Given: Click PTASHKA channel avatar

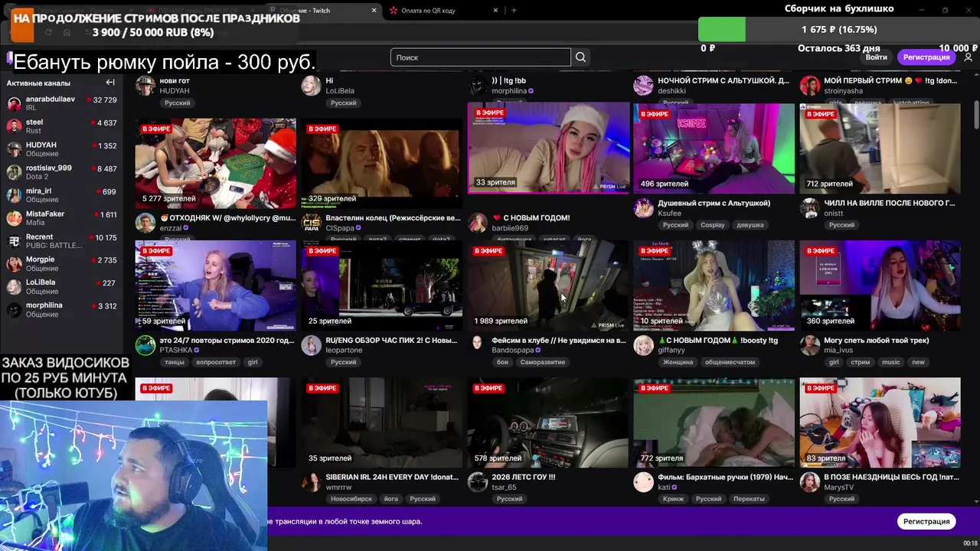Looking at the screenshot, I should point(145,345).
